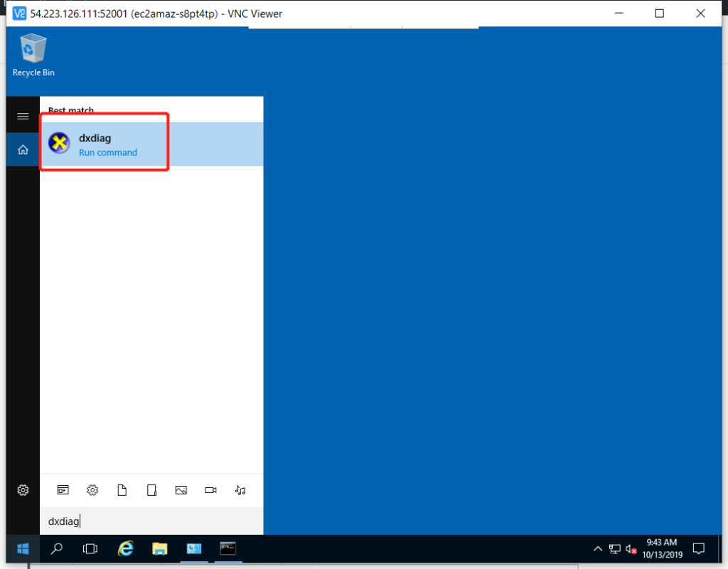Filter search results by Videos

coord(210,490)
